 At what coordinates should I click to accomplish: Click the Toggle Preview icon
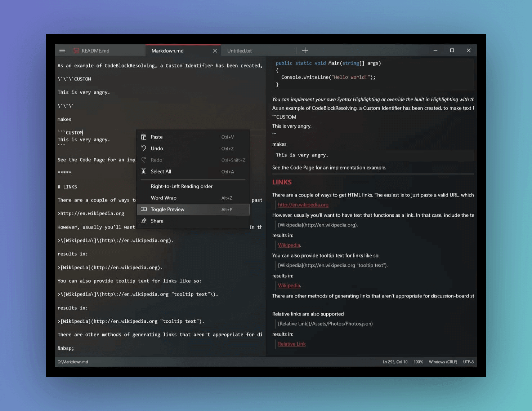pos(144,209)
